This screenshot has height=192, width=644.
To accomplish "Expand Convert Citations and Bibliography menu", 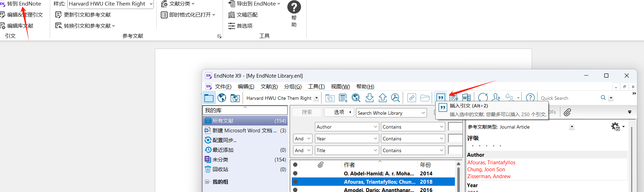I will [85, 26].
